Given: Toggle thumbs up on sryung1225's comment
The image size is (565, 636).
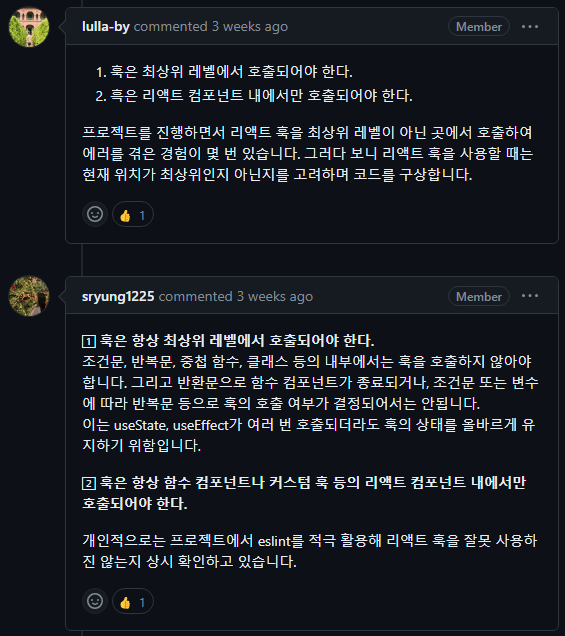Looking at the screenshot, I should pos(133,601).
